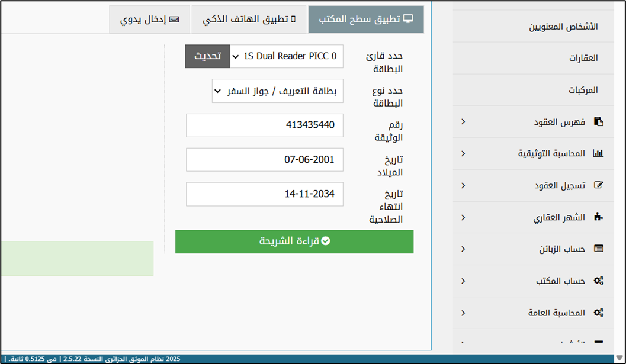Click the green قراءة الشريحة button

294,241
